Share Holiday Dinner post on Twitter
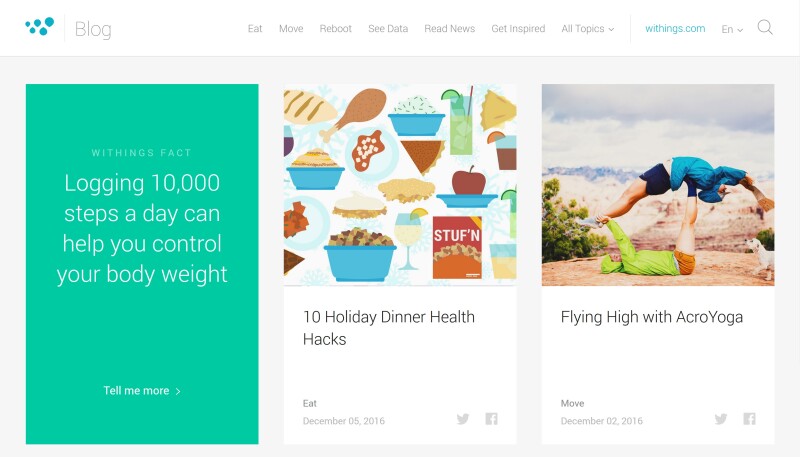800x457 pixels. (x=463, y=419)
